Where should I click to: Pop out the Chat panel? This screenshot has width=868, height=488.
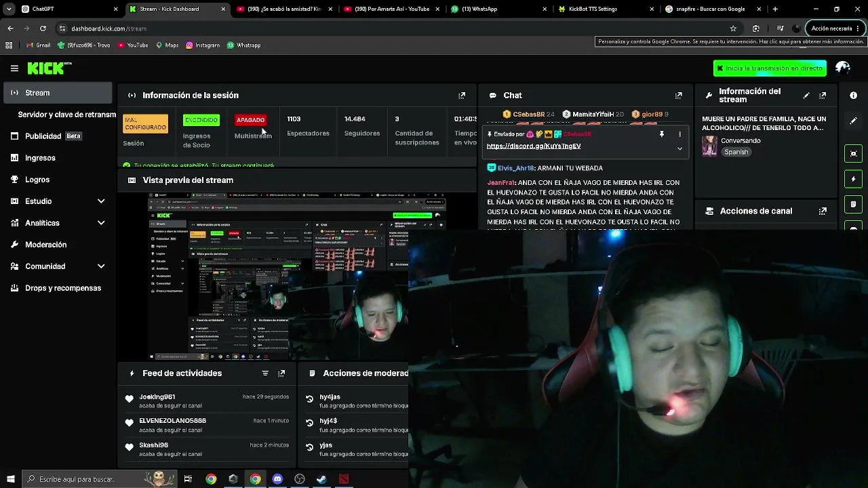[678, 96]
